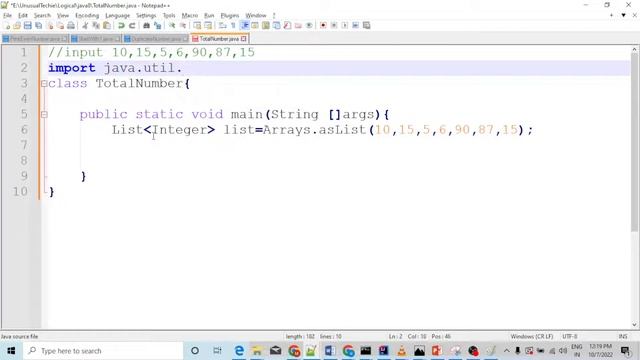The image size is (640, 360).
Task: Click the Print toolbar icon
Action: pos(71,25)
